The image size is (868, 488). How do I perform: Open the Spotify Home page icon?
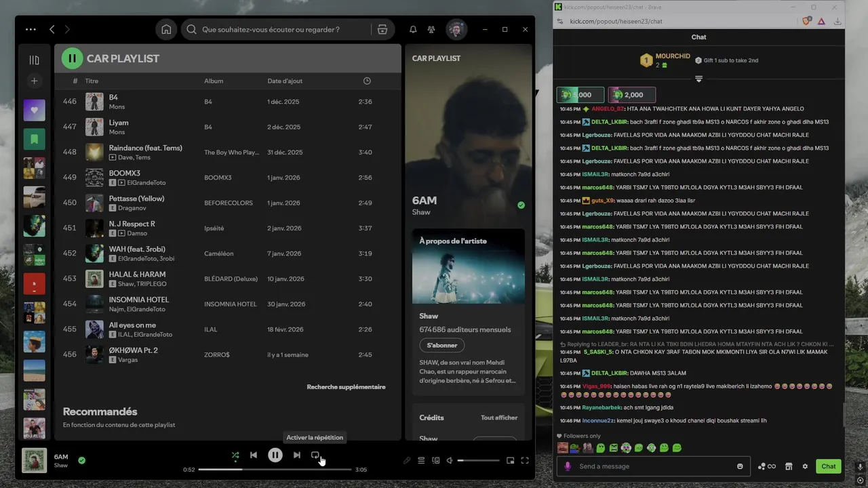[x=166, y=30]
